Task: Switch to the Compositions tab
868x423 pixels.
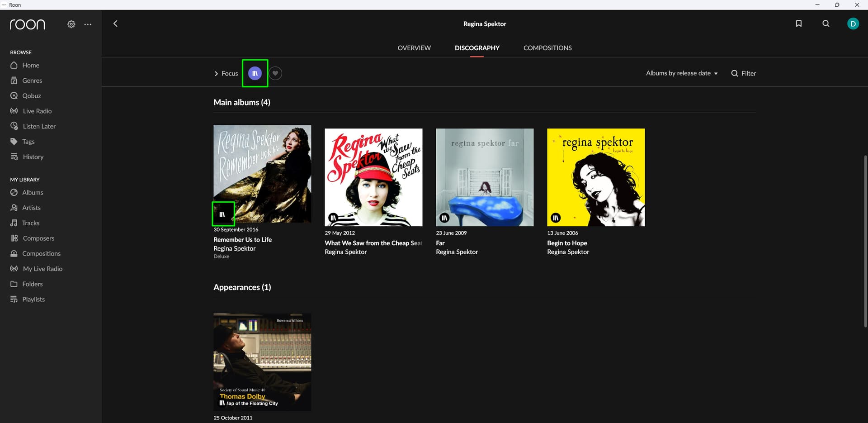Action: click(x=547, y=48)
